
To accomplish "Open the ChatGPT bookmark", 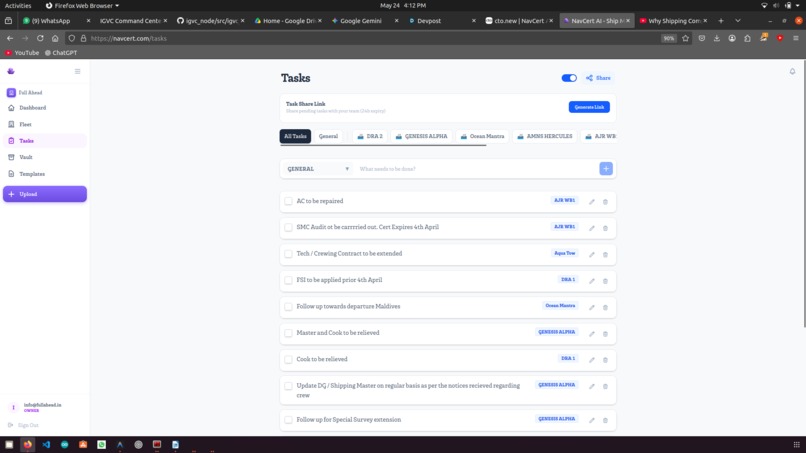I will tap(61, 52).
